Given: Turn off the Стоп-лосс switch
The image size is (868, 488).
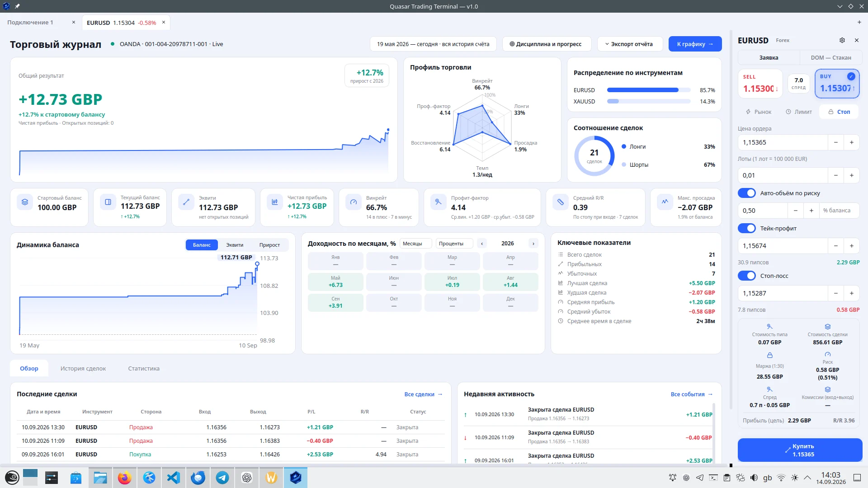Looking at the screenshot, I should click(747, 276).
